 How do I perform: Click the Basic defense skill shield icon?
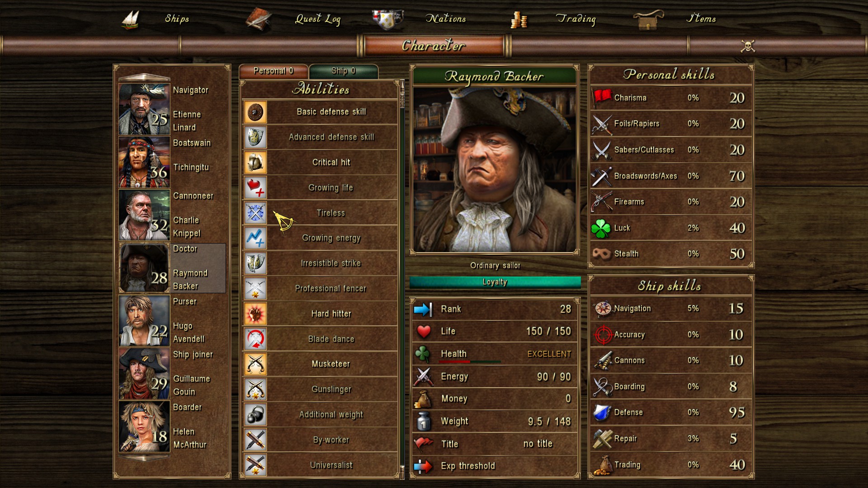point(255,112)
